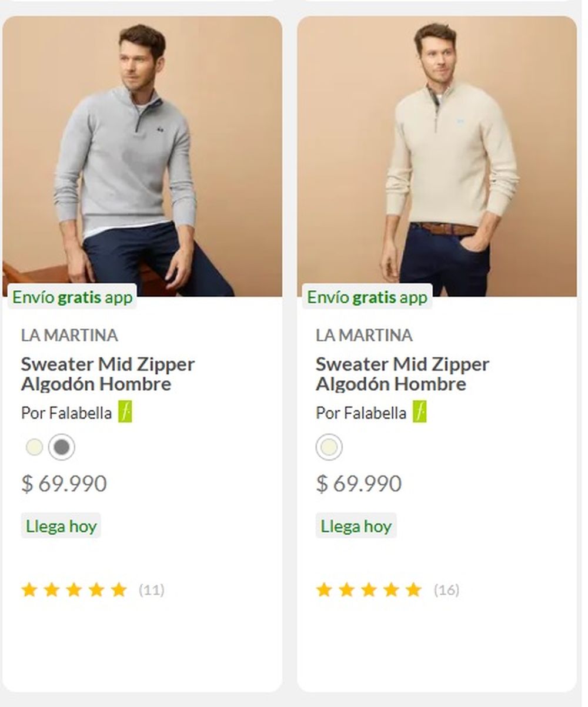Select the cream swatch on the gray sweater card
Screen dimensions: 588x707
coord(35,447)
